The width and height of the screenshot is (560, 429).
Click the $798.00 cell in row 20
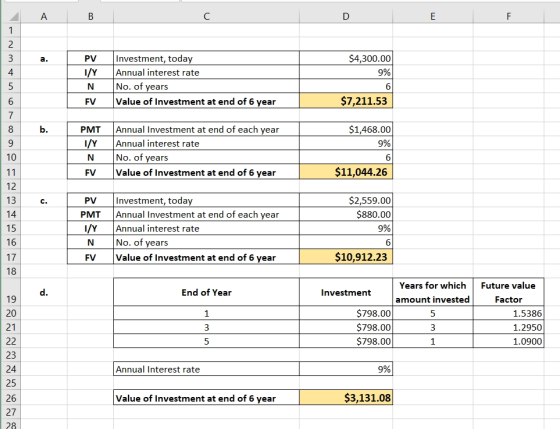pyautogui.click(x=346, y=313)
